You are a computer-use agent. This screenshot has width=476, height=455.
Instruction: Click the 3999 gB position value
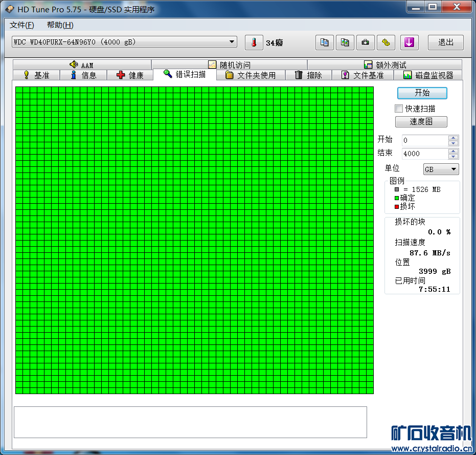[x=435, y=271]
